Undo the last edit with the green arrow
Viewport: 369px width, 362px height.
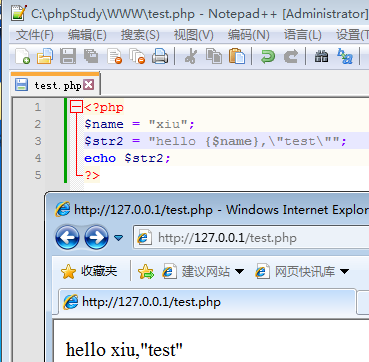pyautogui.click(x=268, y=56)
